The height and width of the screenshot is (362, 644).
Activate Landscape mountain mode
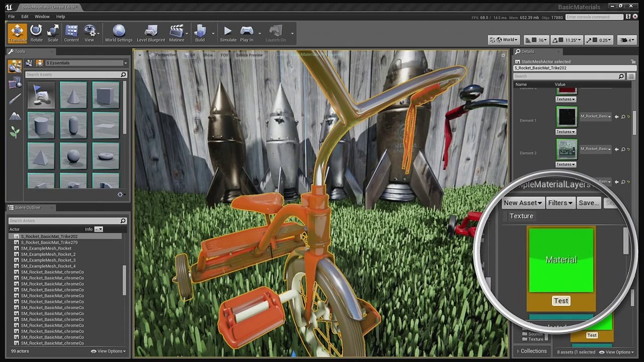(x=15, y=116)
